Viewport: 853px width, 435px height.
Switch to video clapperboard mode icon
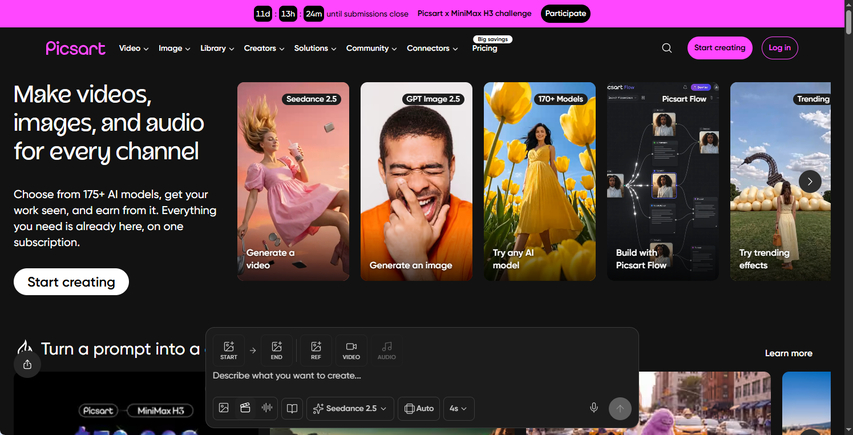coord(245,408)
